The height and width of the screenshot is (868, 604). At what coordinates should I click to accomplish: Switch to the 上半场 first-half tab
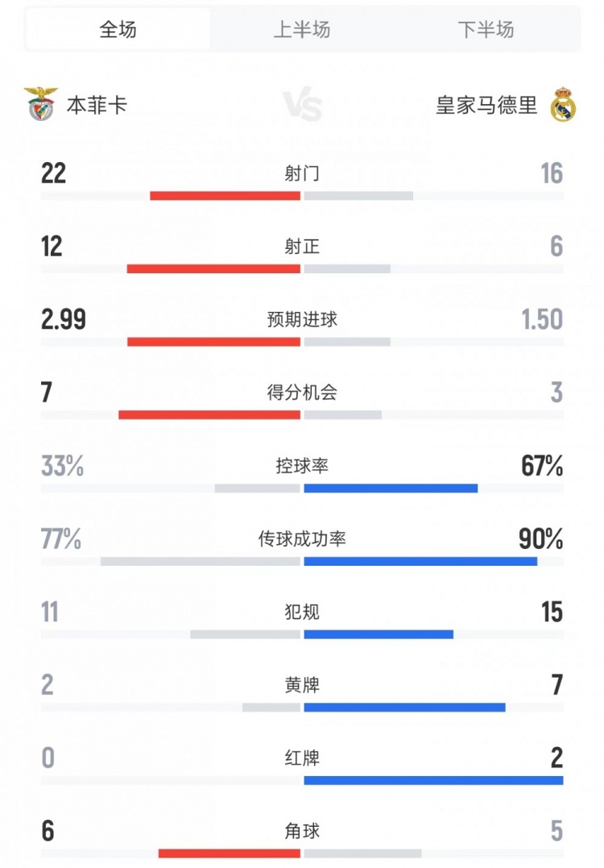click(x=302, y=30)
